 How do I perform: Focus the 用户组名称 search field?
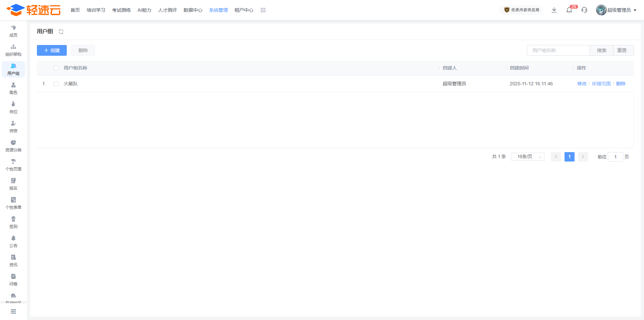[558, 50]
